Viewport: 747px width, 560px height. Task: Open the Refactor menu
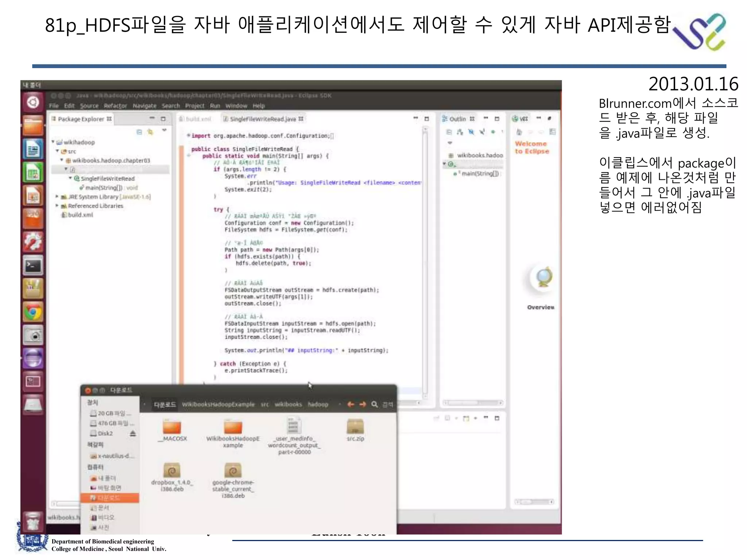[115, 106]
